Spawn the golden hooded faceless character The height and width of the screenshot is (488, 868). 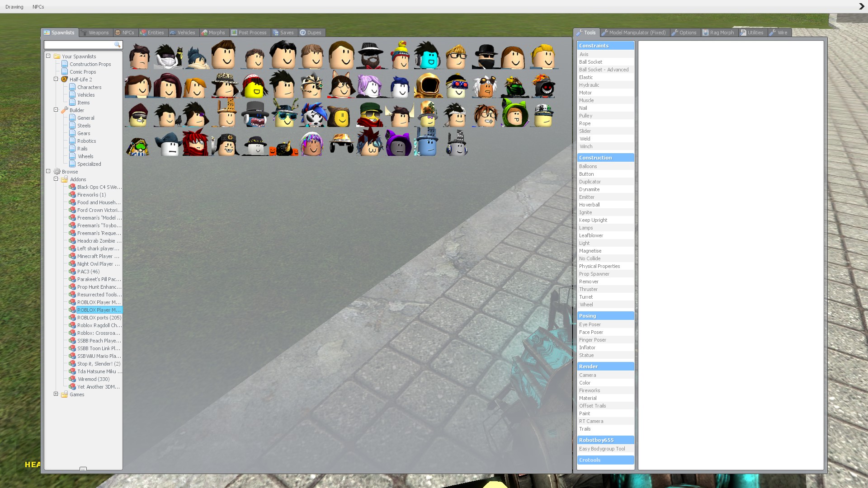(428, 84)
